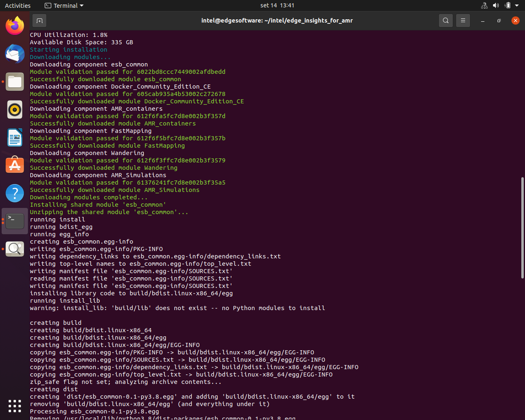Open the terminal hamburger menu
Viewport: 525px width, 420px height.
point(463,21)
